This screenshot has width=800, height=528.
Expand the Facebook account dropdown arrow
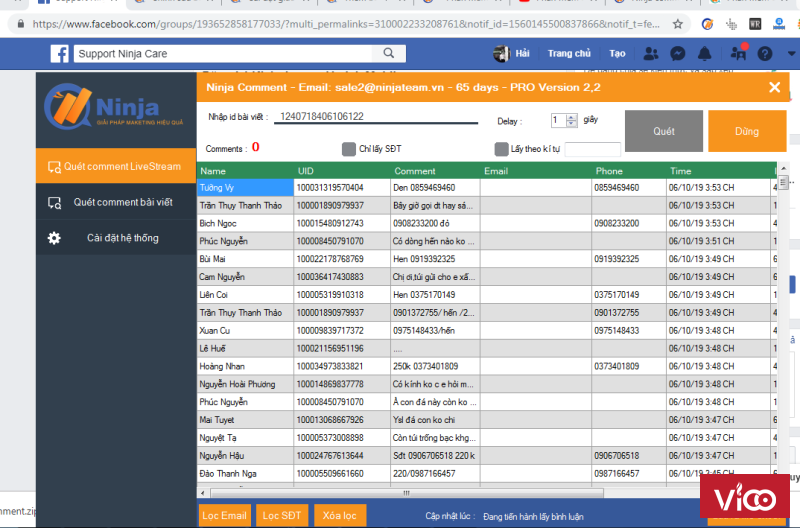pyautogui.click(x=791, y=54)
